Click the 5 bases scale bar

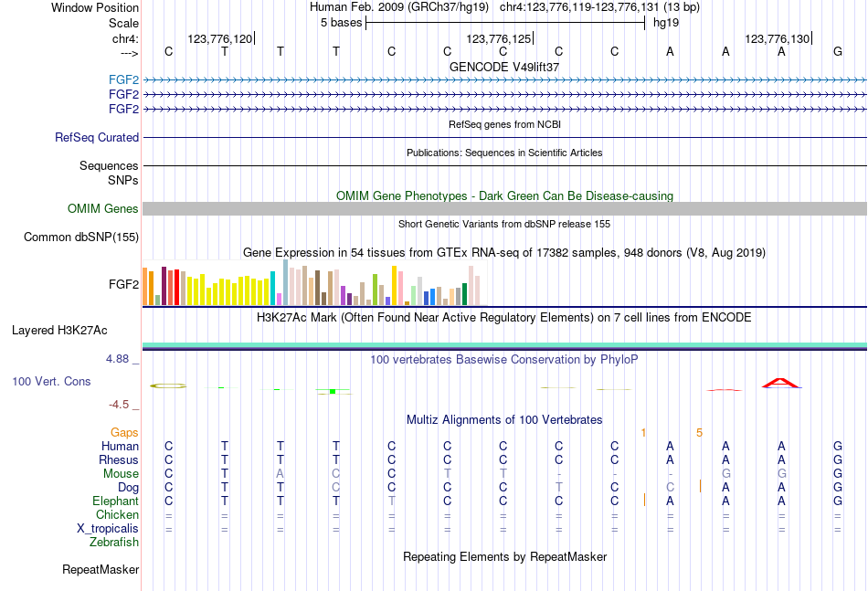coord(505,23)
